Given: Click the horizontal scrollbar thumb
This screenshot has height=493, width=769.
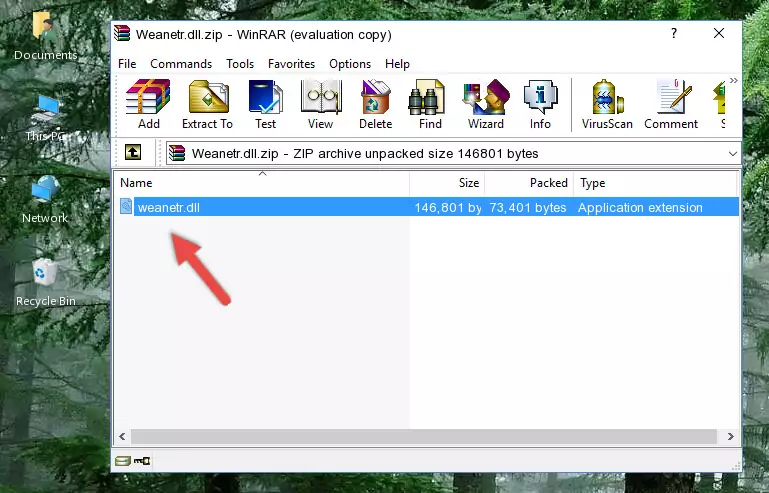Looking at the screenshot, I should (x=424, y=436).
